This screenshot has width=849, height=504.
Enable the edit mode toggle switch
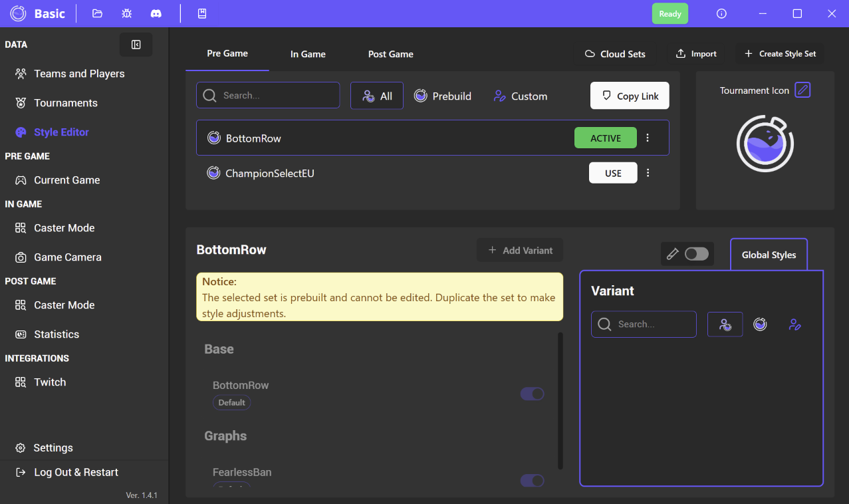[x=696, y=254]
